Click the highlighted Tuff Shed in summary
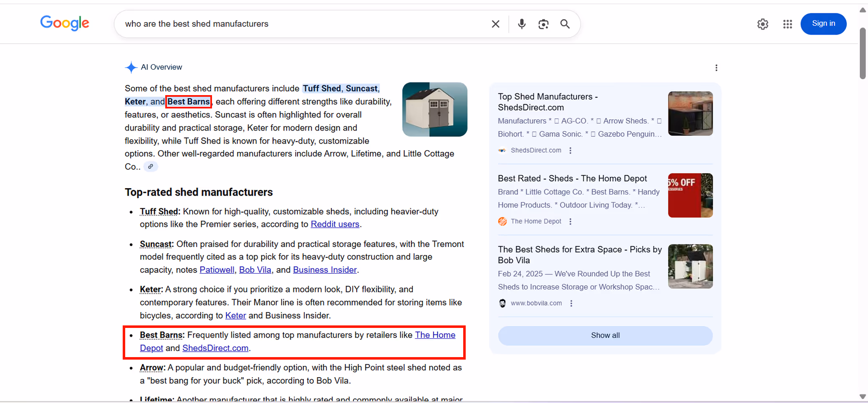 (322, 88)
